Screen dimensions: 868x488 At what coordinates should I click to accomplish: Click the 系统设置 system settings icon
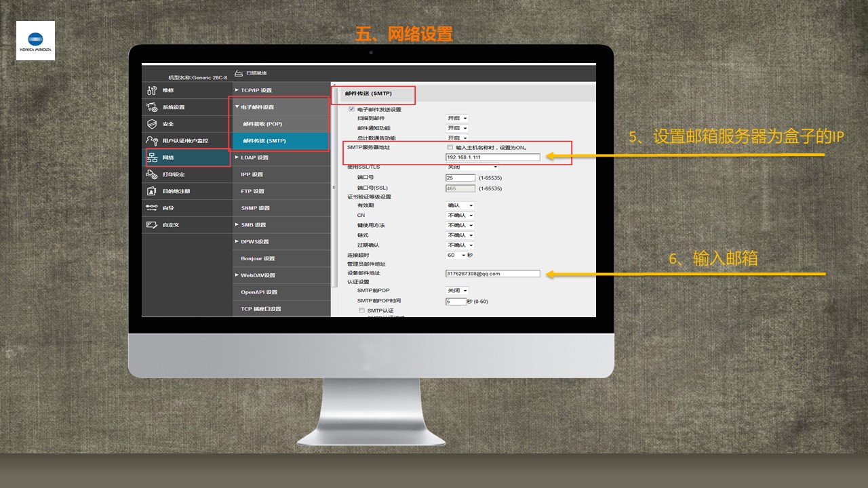[x=152, y=107]
